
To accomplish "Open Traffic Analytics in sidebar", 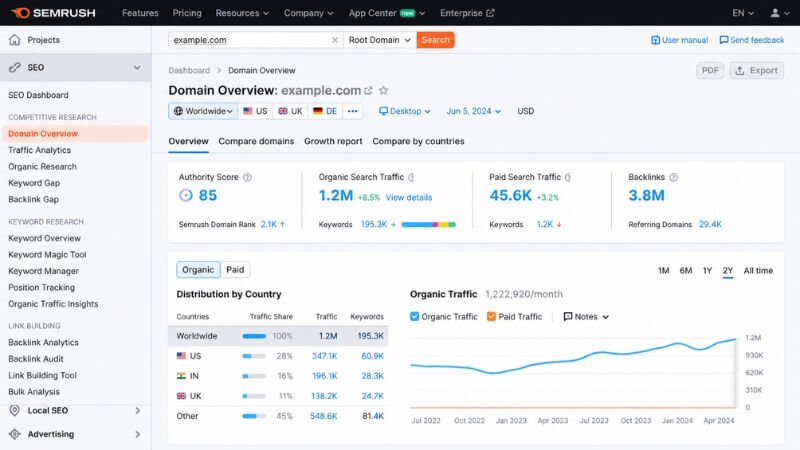I will (x=39, y=150).
